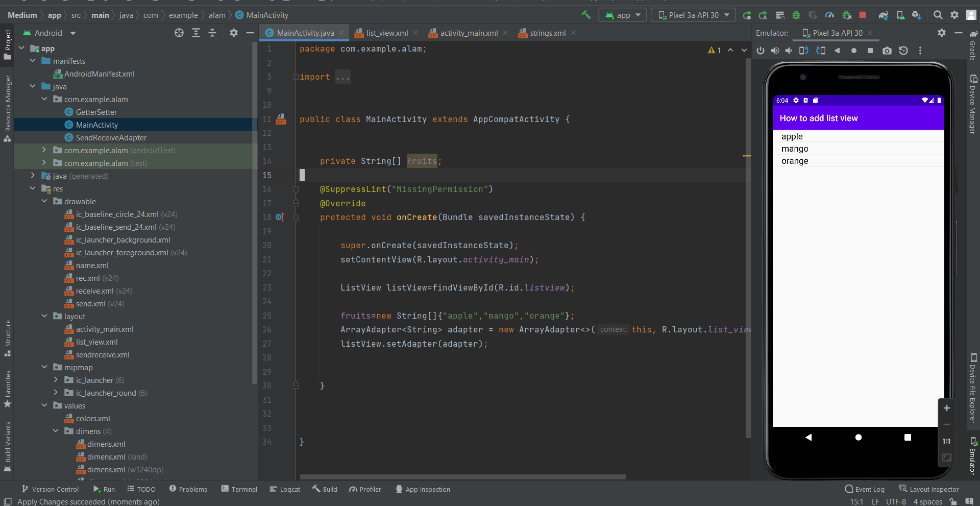Switch to the strings.xml editor tab
Image resolution: width=980 pixels, height=506 pixels.
[547, 33]
